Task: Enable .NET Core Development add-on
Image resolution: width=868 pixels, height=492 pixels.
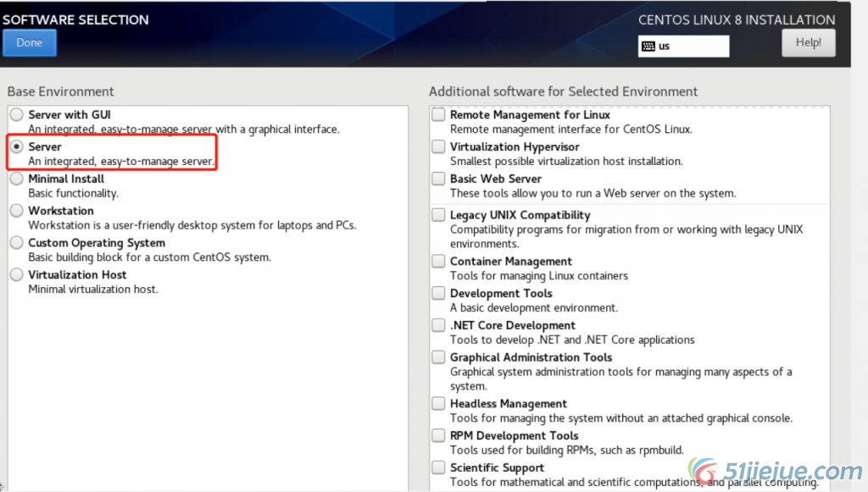Action: (438, 325)
